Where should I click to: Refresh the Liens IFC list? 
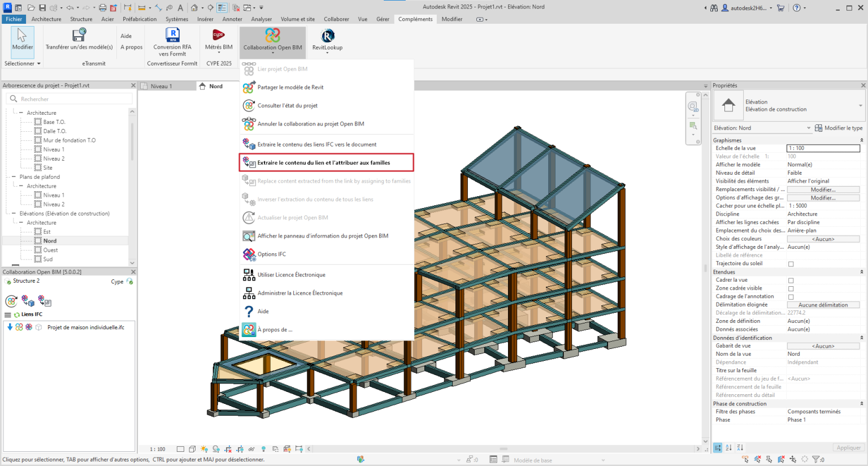(16, 314)
